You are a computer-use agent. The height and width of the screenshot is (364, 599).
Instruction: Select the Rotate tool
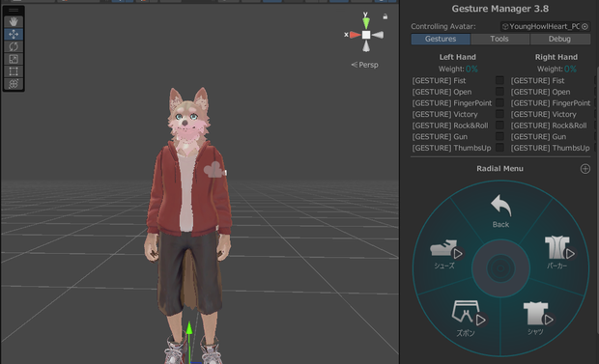tap(14, 46)
